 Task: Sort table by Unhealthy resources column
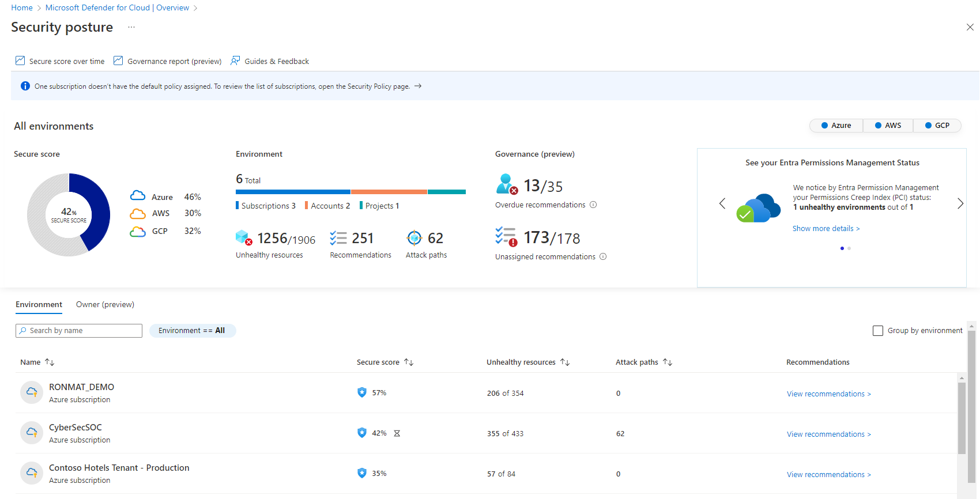(565, 362)
